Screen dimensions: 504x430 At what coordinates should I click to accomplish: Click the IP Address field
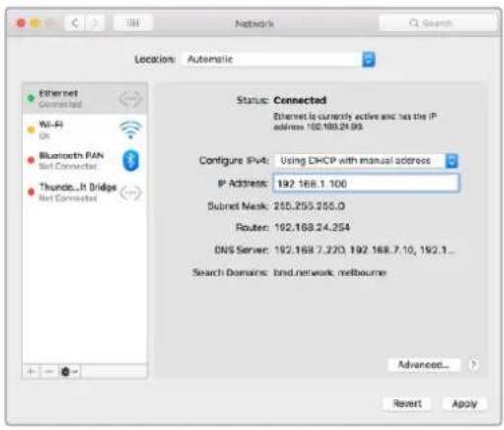point(365,183)
